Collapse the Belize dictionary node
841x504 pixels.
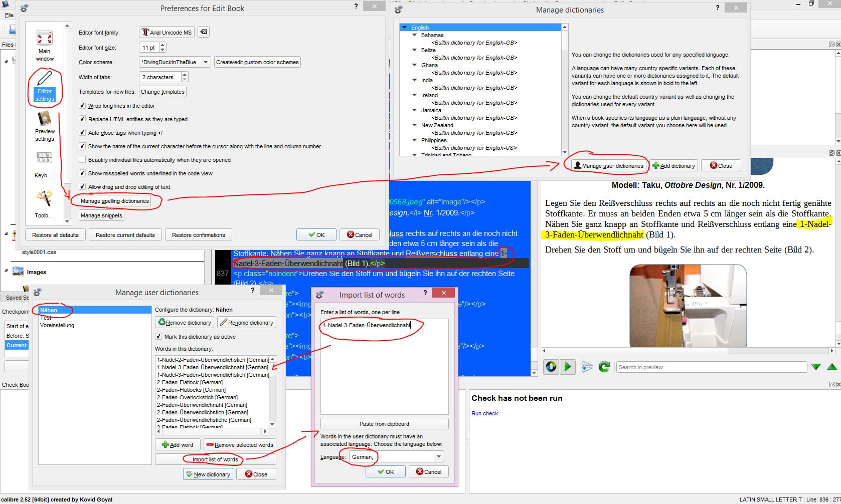coord(414,50)
